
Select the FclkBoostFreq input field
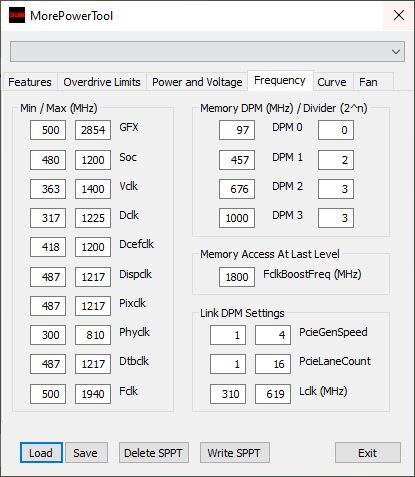[x=237, y=277]
